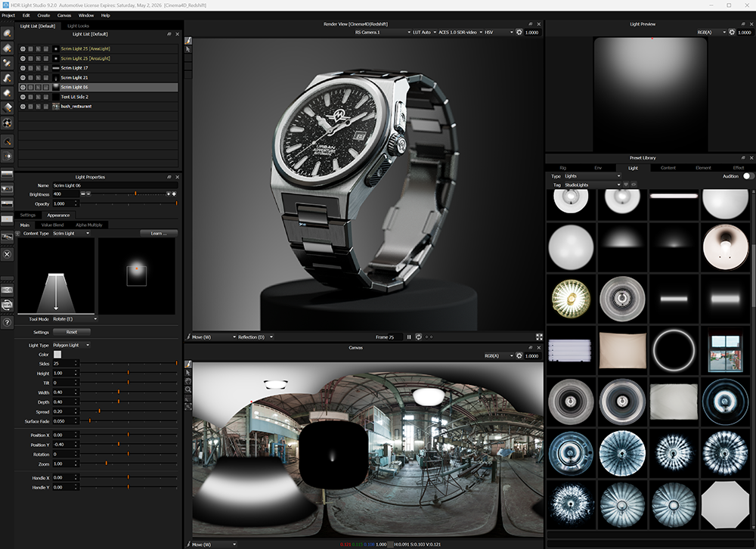Toggle visibility of bush_restaurant light

click(23, 107)
